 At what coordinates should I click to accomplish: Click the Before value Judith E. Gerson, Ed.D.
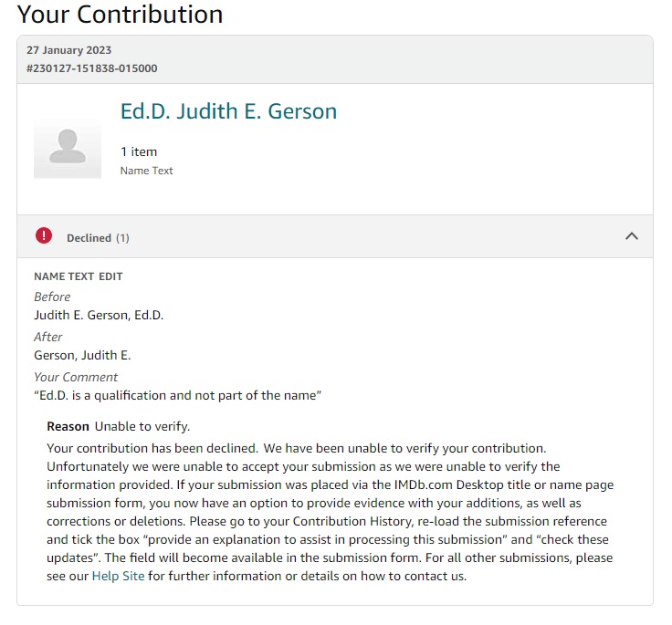point(99,316)
